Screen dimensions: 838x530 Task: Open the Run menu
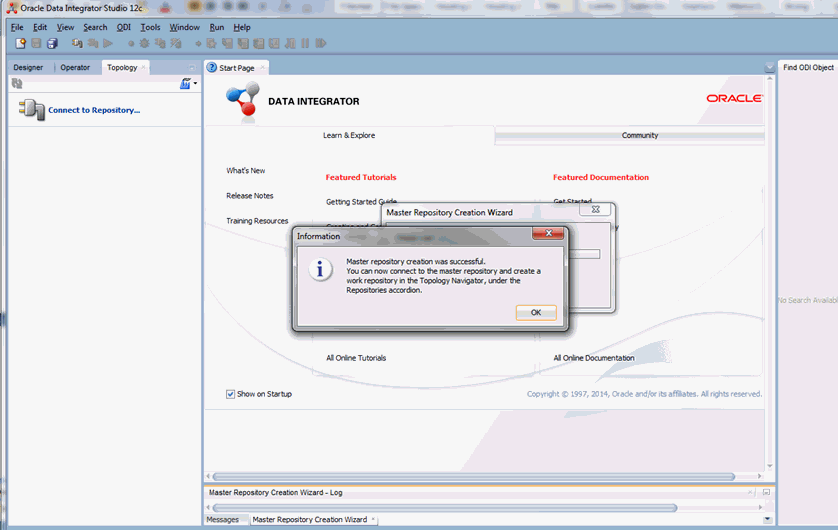pos(216,27)
